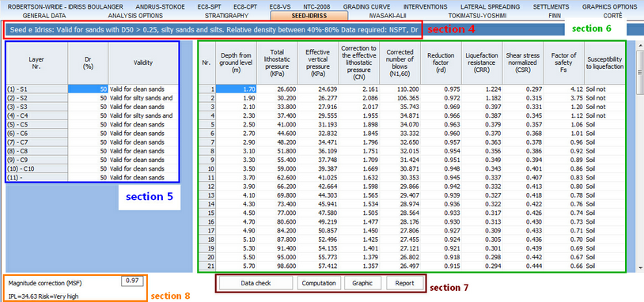Click effective vertical pressure value 27.916
Screen dimensions: 644x302
click(318, 107)
